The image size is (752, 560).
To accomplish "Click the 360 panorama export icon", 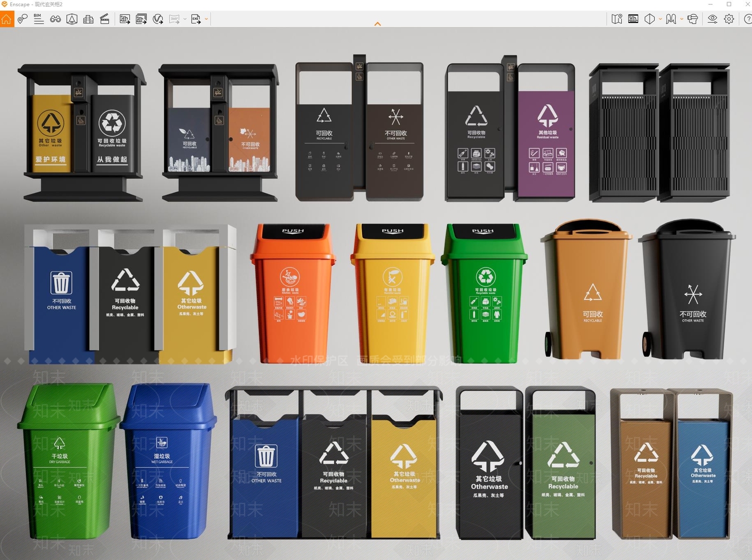I will (x=175, y=19).
